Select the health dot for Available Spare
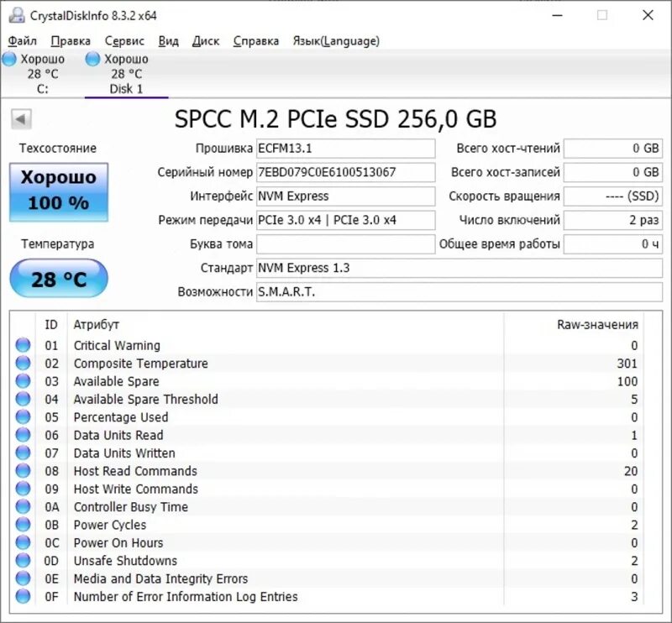 coord(23,381)
